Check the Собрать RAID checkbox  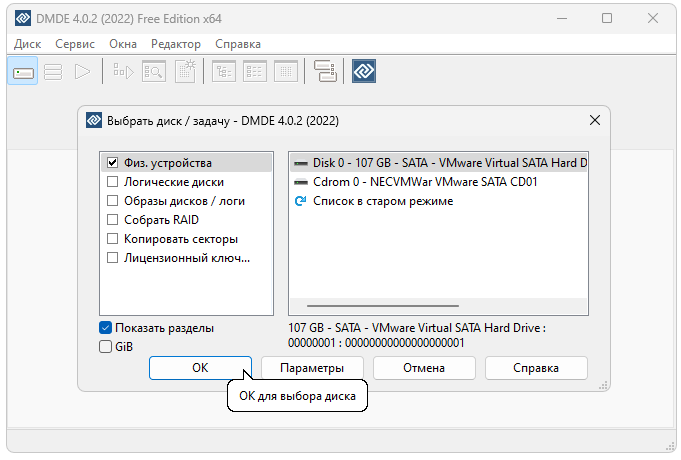[x=112, y=220]
